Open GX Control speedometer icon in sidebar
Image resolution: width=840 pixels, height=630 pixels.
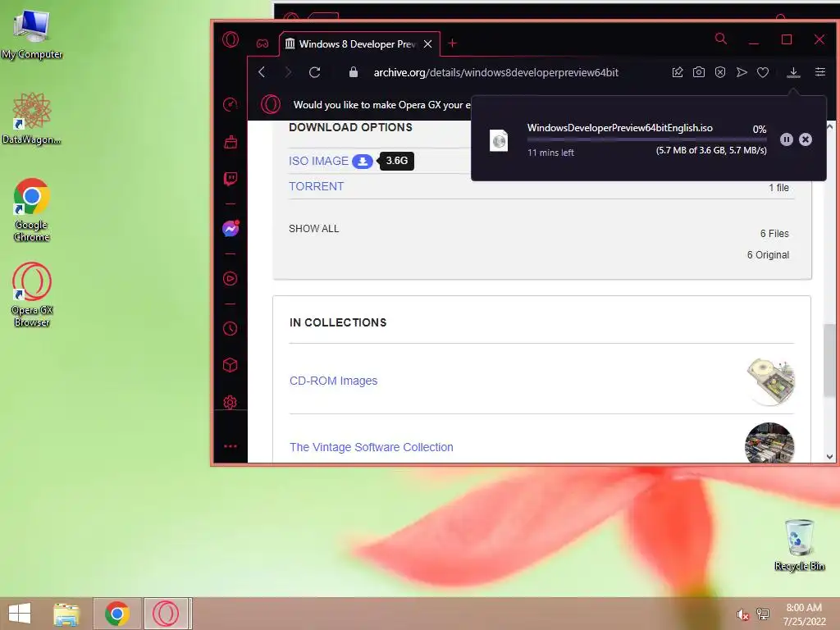[231, 104]
